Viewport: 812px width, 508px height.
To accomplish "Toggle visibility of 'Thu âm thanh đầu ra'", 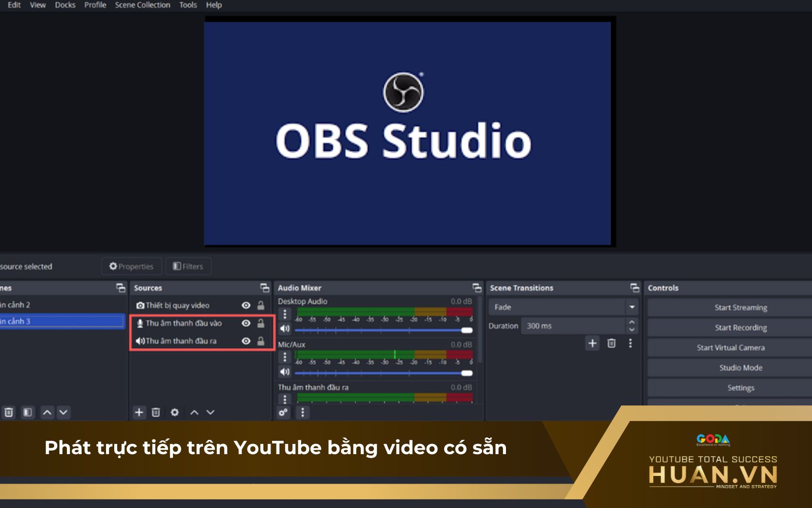I will tap(246, 341).
